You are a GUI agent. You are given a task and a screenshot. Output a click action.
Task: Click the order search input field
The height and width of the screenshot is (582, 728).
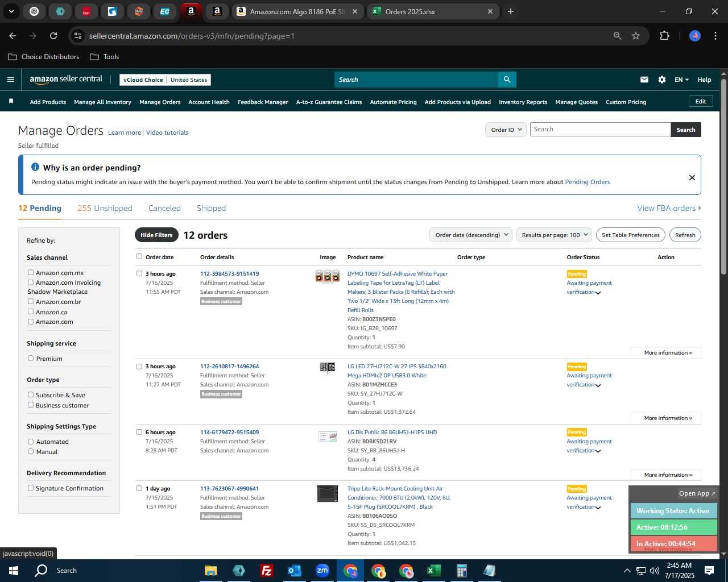[x=600, y=130]
